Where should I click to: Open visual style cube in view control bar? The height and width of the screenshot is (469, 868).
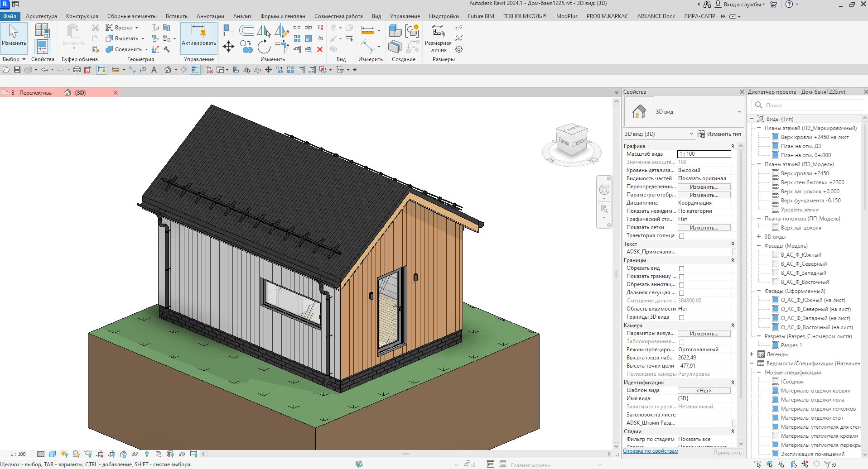click(x=53, y=454)
